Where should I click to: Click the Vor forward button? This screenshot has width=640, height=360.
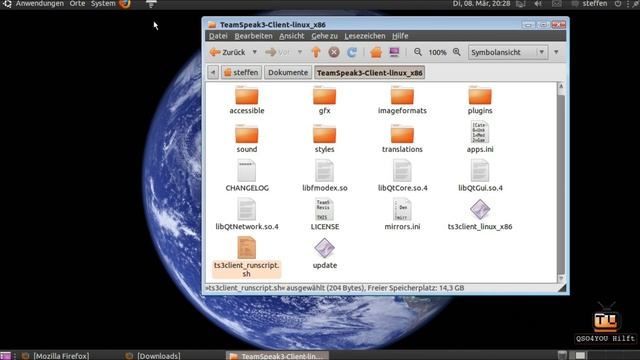[x=278, y=52]
